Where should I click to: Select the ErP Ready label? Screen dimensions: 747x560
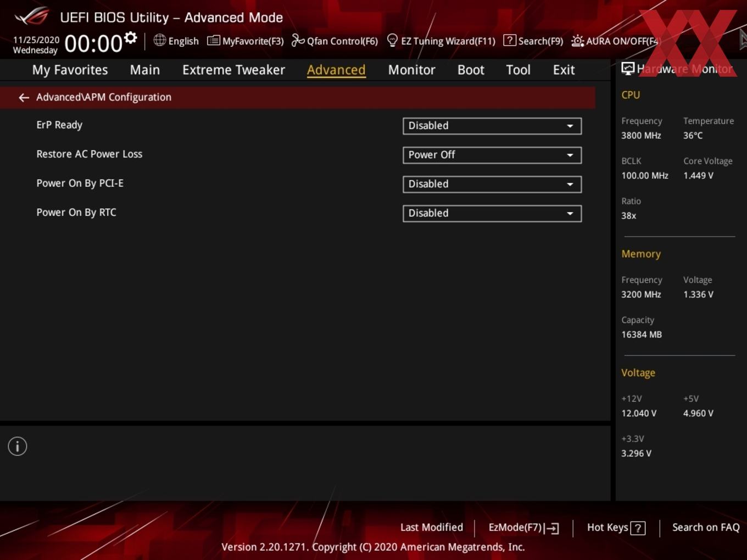pyautogui.click(x=59, y=125)
